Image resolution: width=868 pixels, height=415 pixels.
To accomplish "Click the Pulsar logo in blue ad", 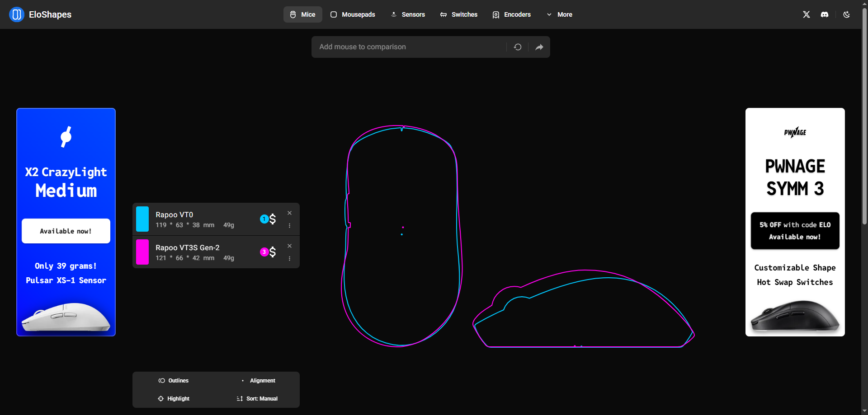I will pos(66,137).
